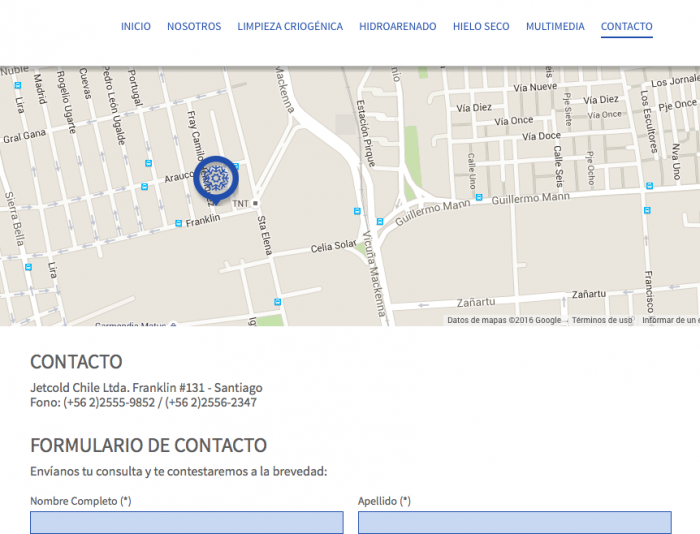Focus the Nombre Completo input field
This screenshot has width=700, height=534.
pos(186,522)
